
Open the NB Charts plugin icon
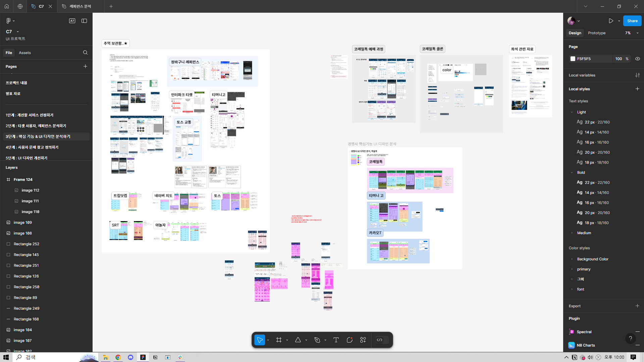click(572, 345)
